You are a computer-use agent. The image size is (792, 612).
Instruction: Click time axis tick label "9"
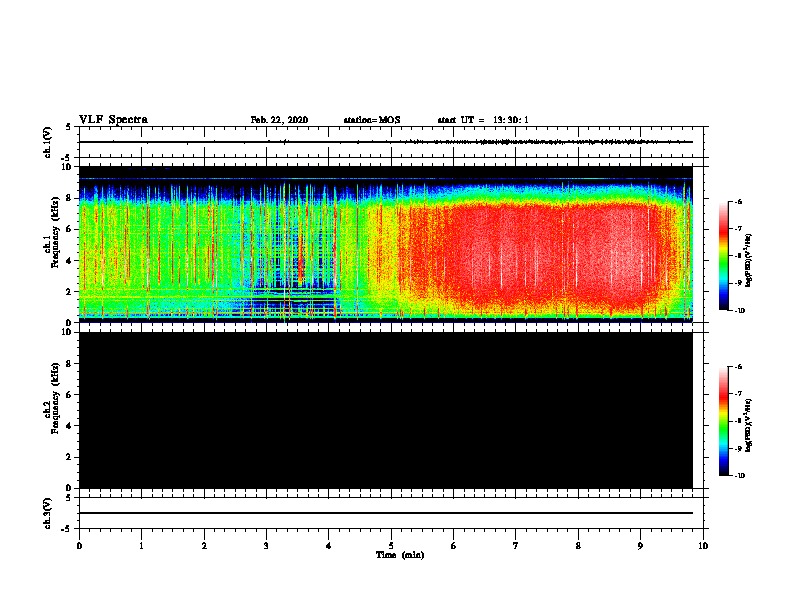pyautogui.click(x=640, y=546)
